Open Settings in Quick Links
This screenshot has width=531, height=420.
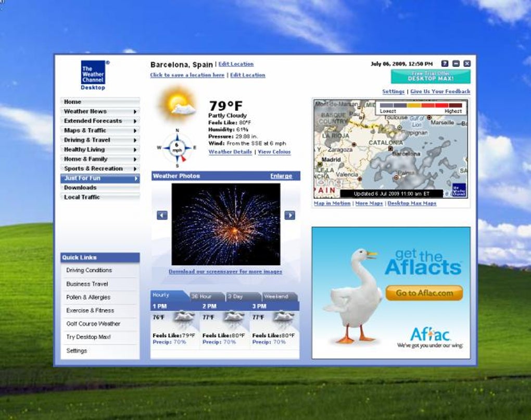pyautogui.click(x=77, y=351)
